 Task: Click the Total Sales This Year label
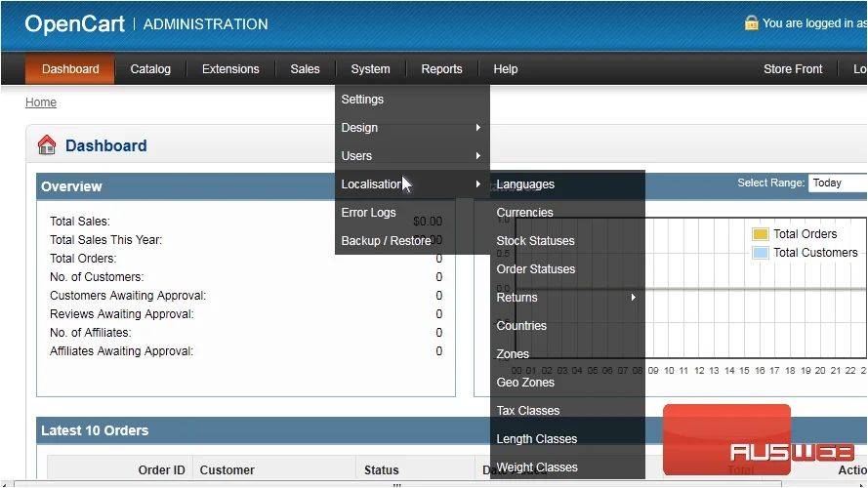pyautogui.click(x=105, y=239)
